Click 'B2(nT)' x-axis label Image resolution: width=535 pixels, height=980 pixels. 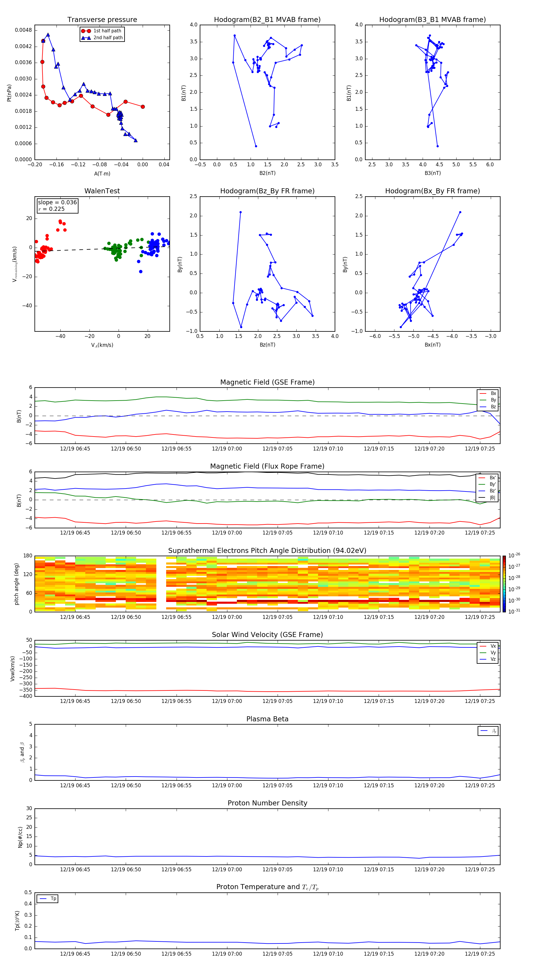pyautogui.click(x=267, y=173)
